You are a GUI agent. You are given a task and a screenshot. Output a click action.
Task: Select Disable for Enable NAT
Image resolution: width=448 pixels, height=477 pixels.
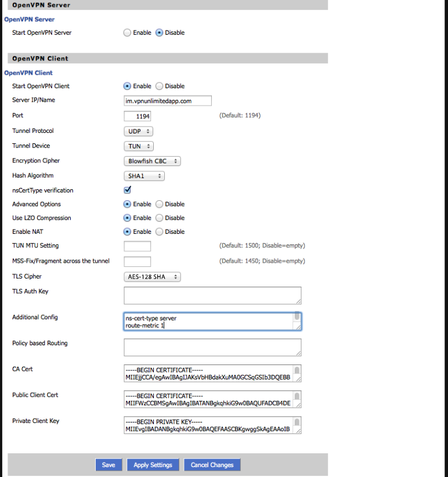pyautogui.click(x=159, y=232)
